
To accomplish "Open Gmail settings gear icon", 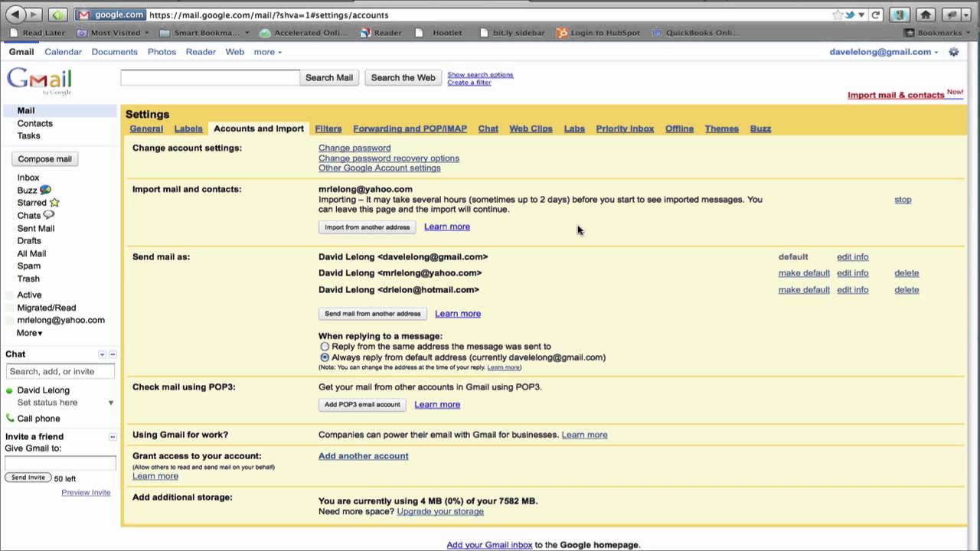I will click(x=953, y=52).
